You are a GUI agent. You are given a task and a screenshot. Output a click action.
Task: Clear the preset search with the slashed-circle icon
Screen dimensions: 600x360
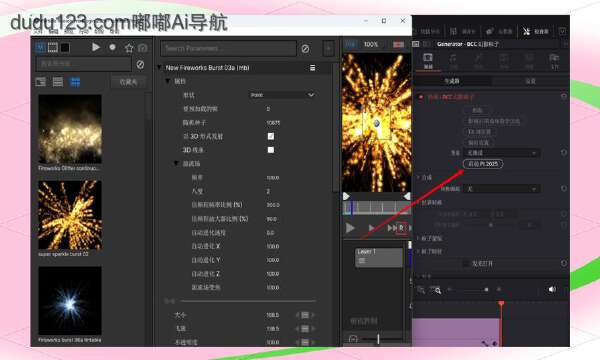[140, 65]
